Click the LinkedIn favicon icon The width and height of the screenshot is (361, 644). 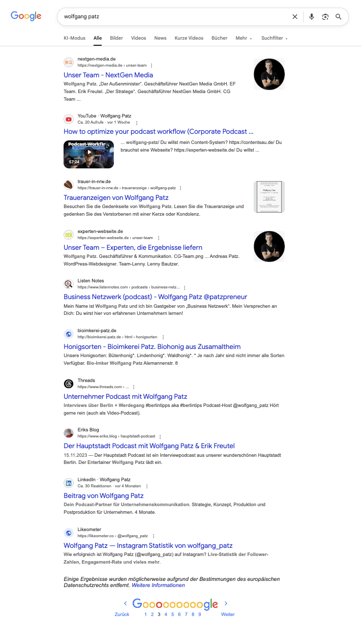pos(69,483)
